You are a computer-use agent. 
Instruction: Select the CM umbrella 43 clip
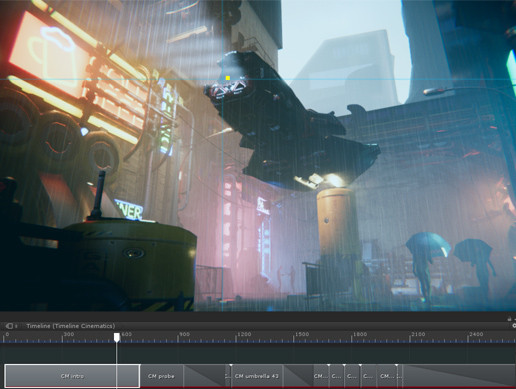tap(257, 376)
